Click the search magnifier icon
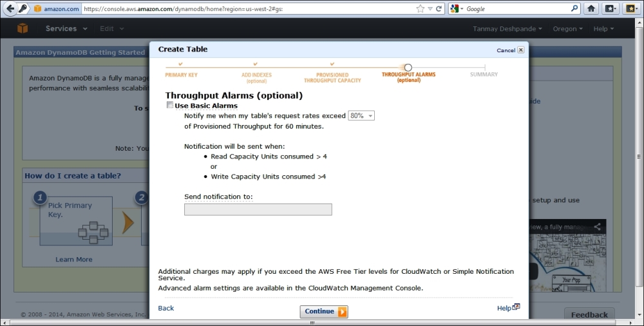Viewport: 644px width, 326px height. (x=574, y=8)
